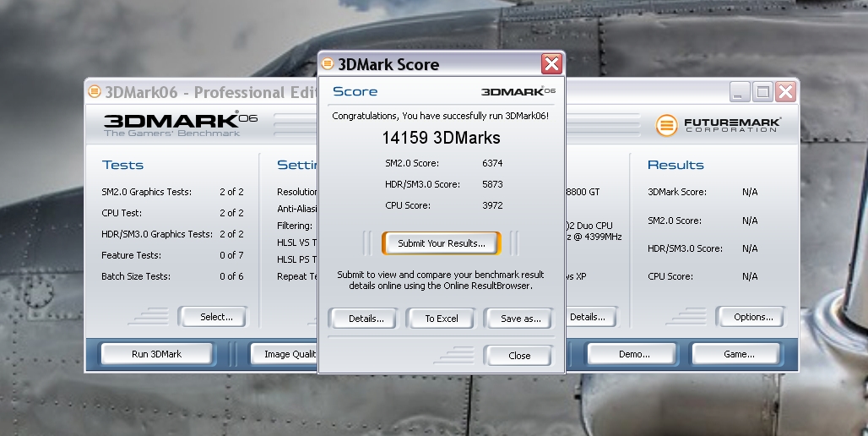Screen dimensions: 868x436
Task: Click the Filtering setting label
Action: (295, 226)
